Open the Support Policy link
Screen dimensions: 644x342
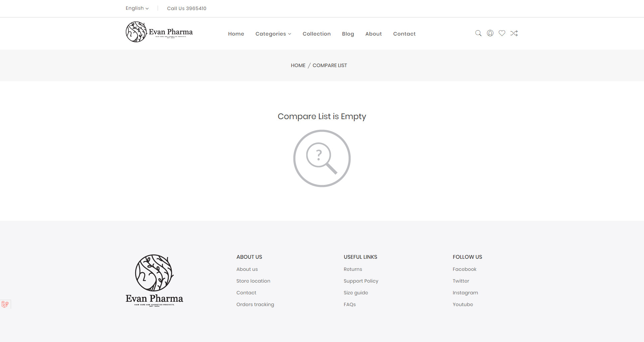361,281
